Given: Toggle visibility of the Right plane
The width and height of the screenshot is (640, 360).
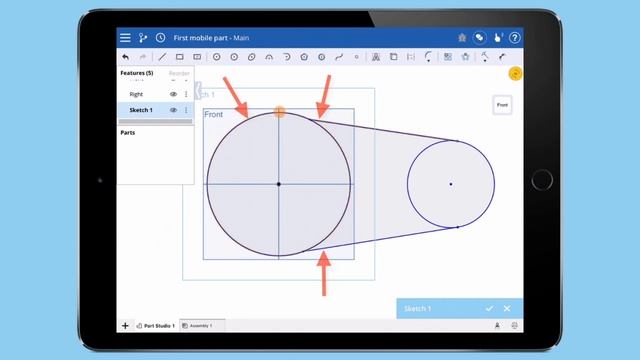Looking at the screenshot, I should click(x=173, y=94).
